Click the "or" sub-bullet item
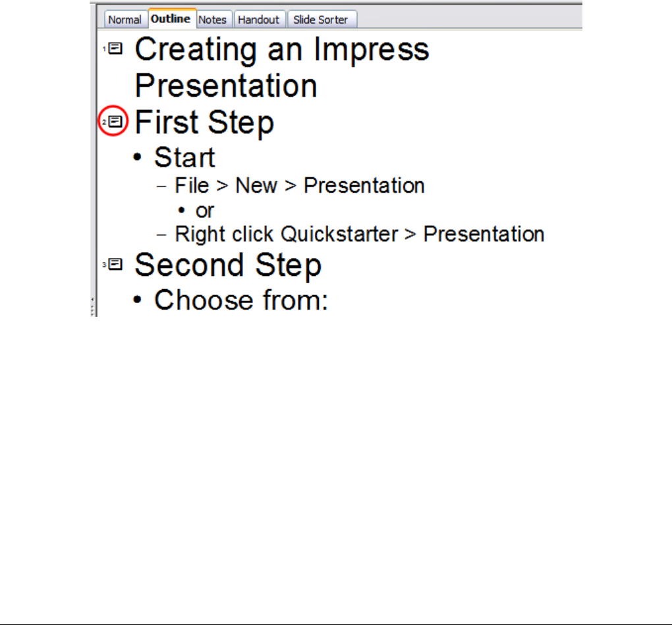The height and width of the screenshot is (625, 672). 205,210
